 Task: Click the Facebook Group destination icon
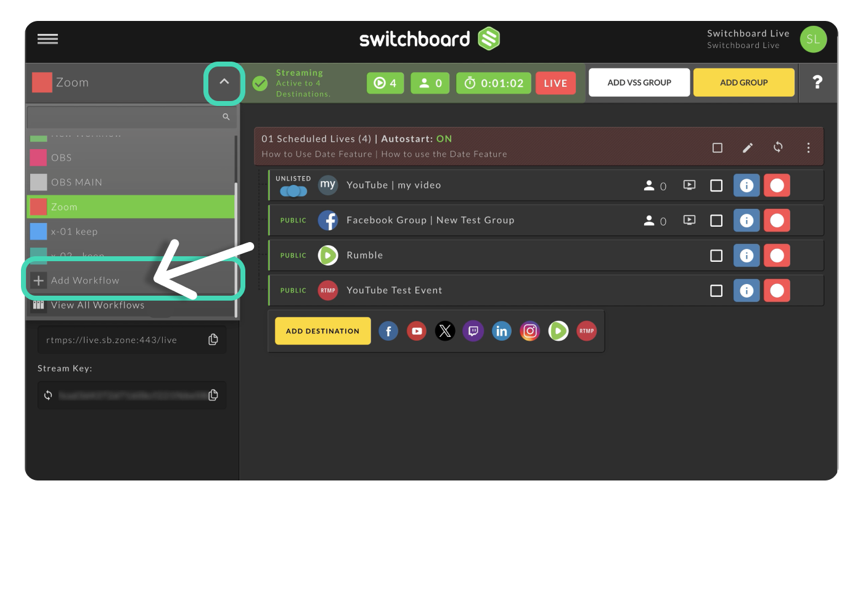(x=328, y=220)
